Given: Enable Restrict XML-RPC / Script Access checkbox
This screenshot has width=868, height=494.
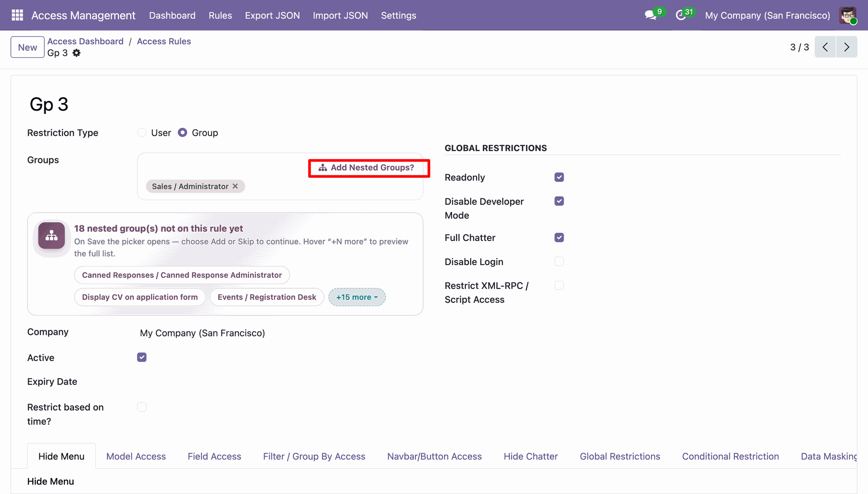Looking at the screenshot, I should click(x=559, y=285).
